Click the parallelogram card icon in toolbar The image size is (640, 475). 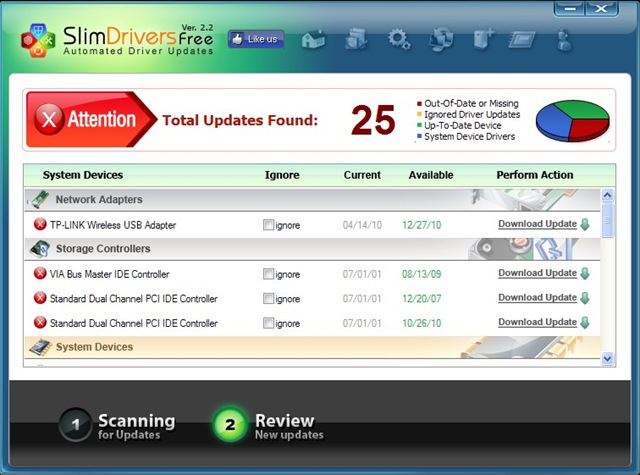click(522, 40)
